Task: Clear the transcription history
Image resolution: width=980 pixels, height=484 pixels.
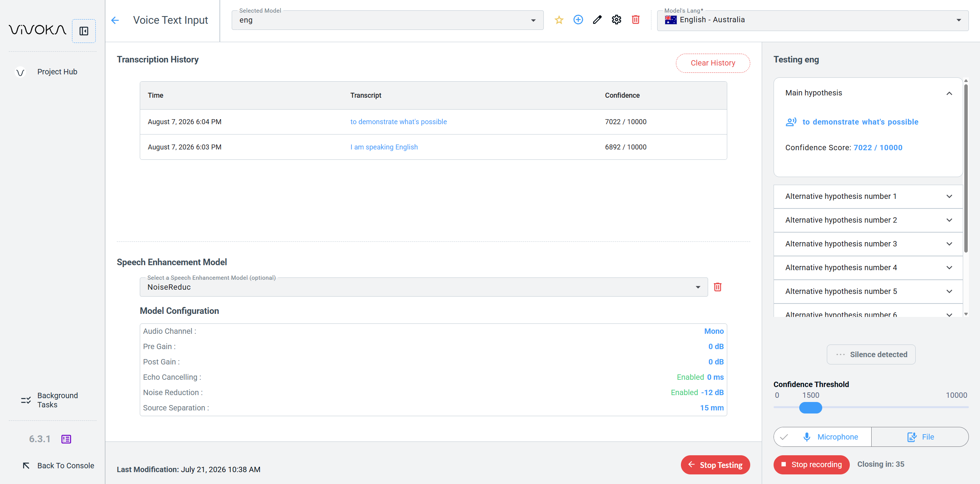Action: [x=713, y=63]
